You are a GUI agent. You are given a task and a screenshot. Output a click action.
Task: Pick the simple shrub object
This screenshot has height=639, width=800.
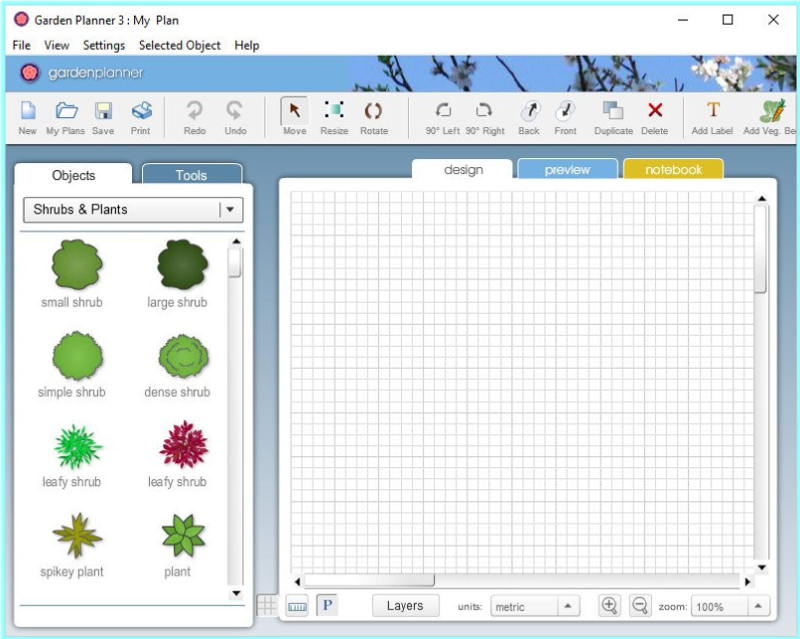[x=77, y=356]
